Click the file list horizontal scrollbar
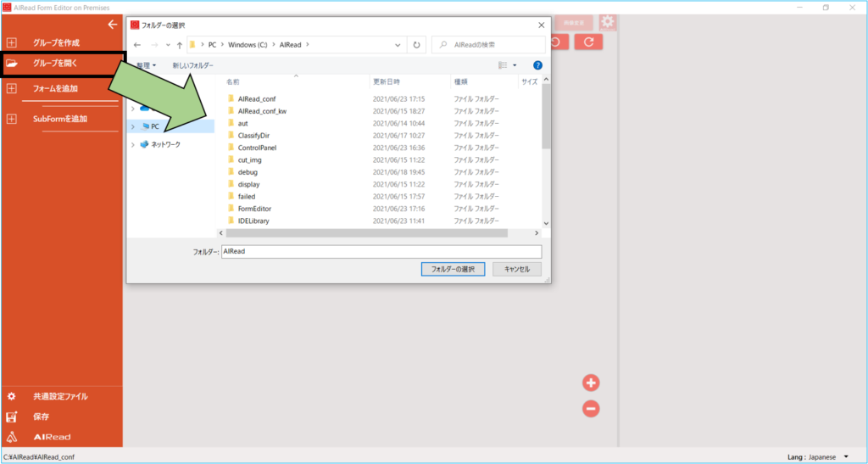Image resolution: width=868 pixels, height=464 pixels. pyautogui.click(x=366, y=233)
